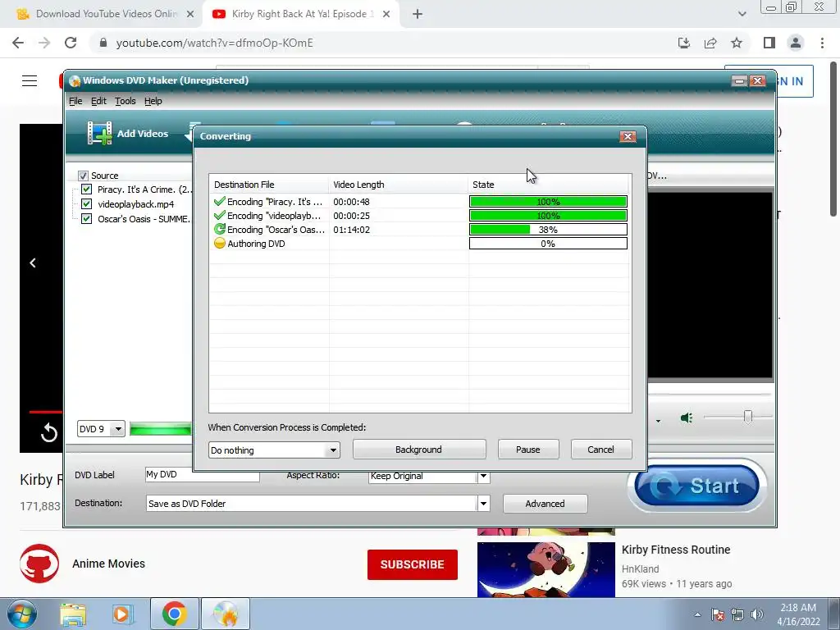Click the system tray volume icon

tap(757, 614)
